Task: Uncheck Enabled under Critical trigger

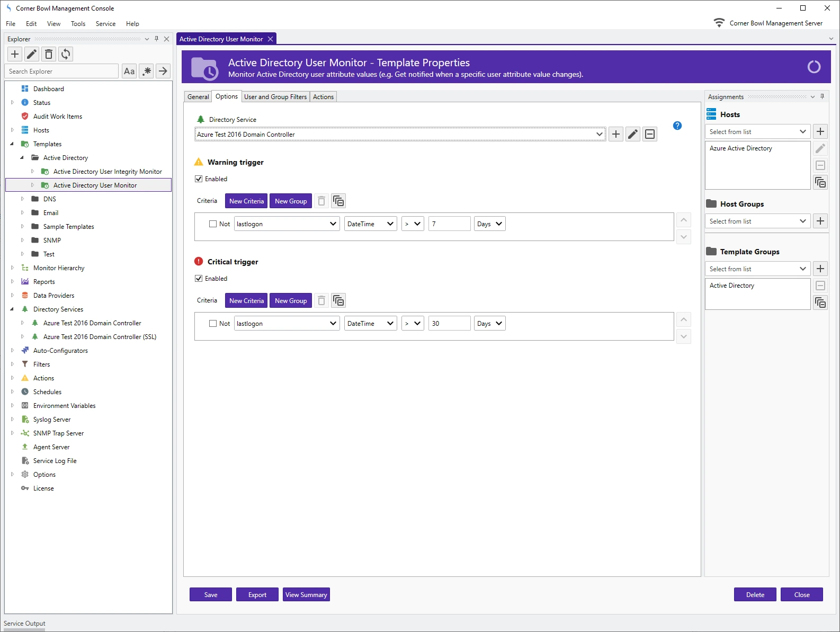Action: (199, 279)
